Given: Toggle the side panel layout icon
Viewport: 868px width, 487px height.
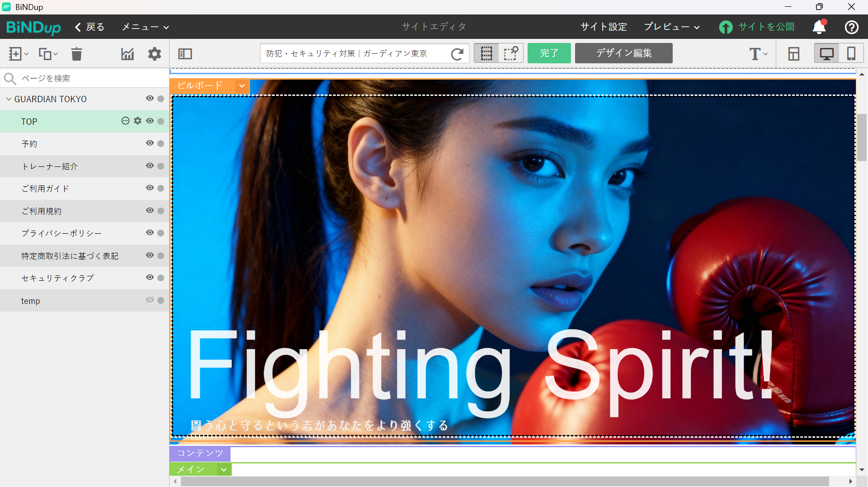Looking at the screenshot, I should point(185,54).
